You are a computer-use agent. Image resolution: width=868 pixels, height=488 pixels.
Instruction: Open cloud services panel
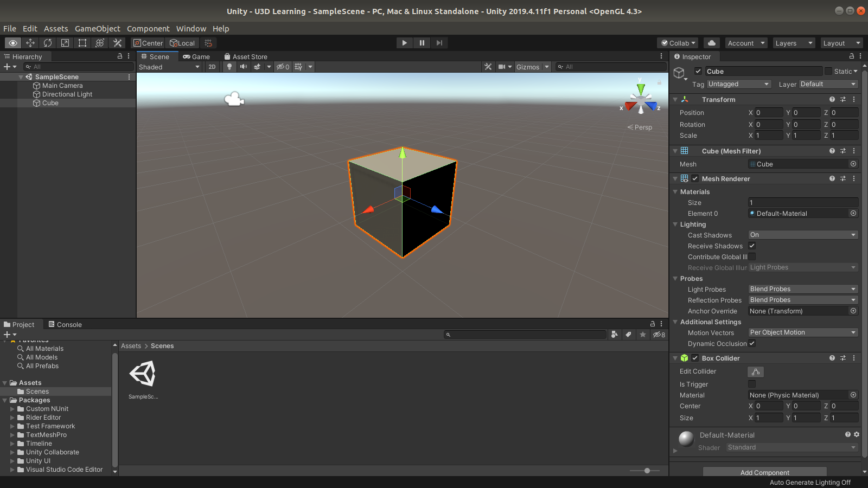point(712,43)
